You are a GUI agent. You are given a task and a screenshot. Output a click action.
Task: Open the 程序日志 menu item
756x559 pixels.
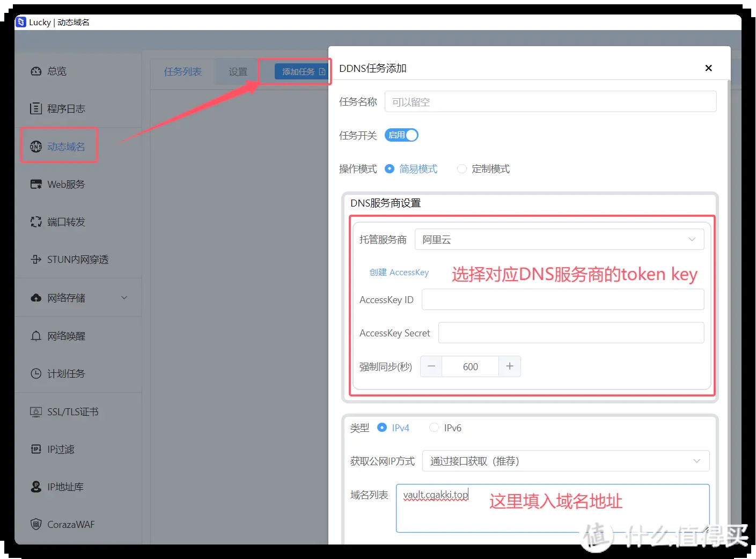pyautogui.click(x=78, y=109)
